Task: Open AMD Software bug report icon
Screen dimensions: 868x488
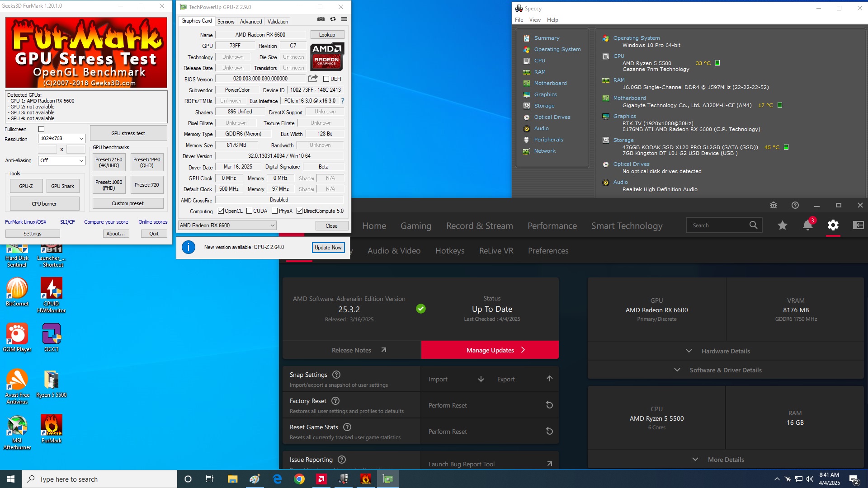Action: pos(774,205)
